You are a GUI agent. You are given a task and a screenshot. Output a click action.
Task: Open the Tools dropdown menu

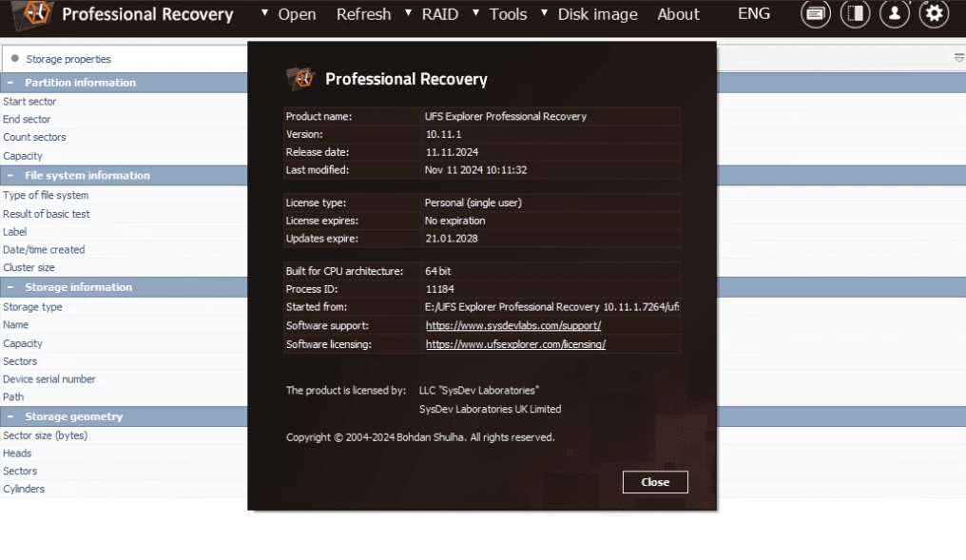coord(508,14)
